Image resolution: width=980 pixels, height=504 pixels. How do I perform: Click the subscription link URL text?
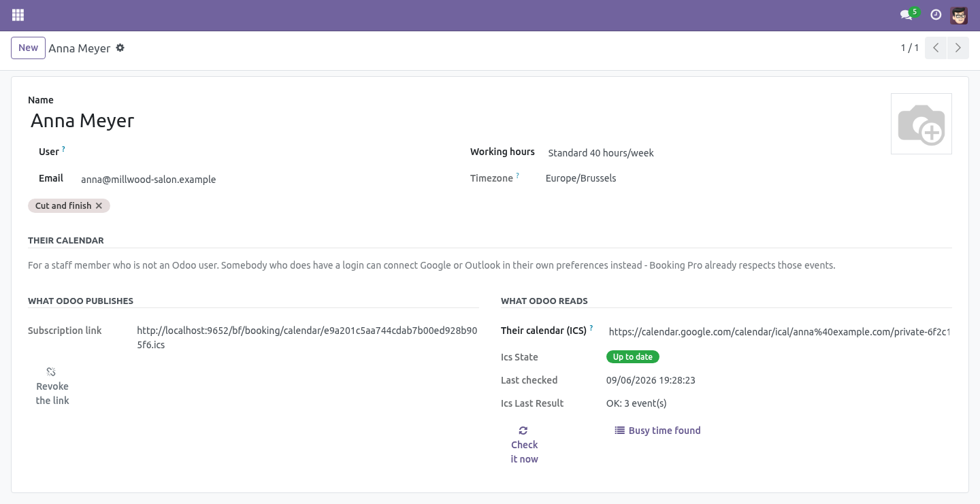[307, 337]
